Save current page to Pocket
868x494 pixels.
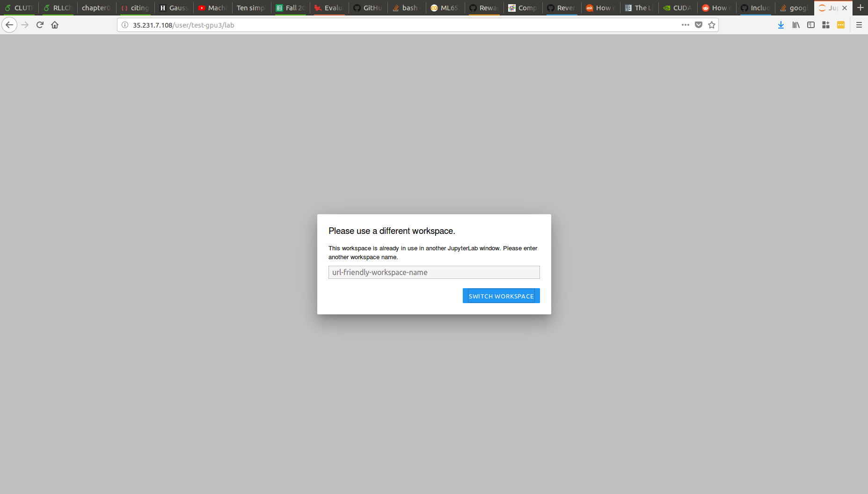click(x=699, y=25)
